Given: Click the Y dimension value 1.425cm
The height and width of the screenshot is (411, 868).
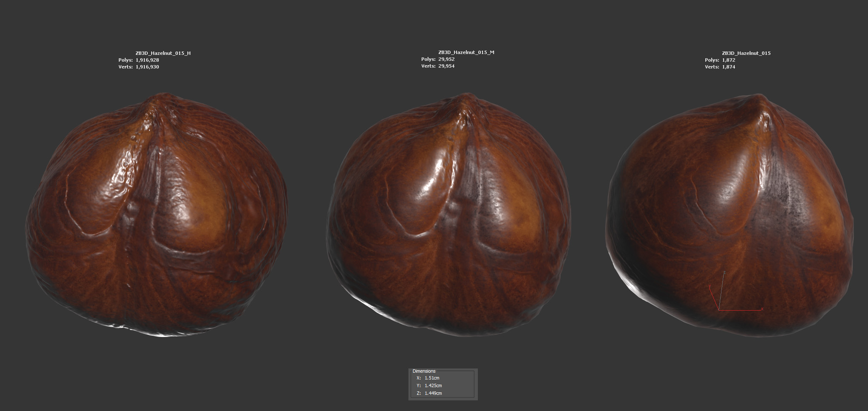Looking at the screenshot, I should (433, 385).
